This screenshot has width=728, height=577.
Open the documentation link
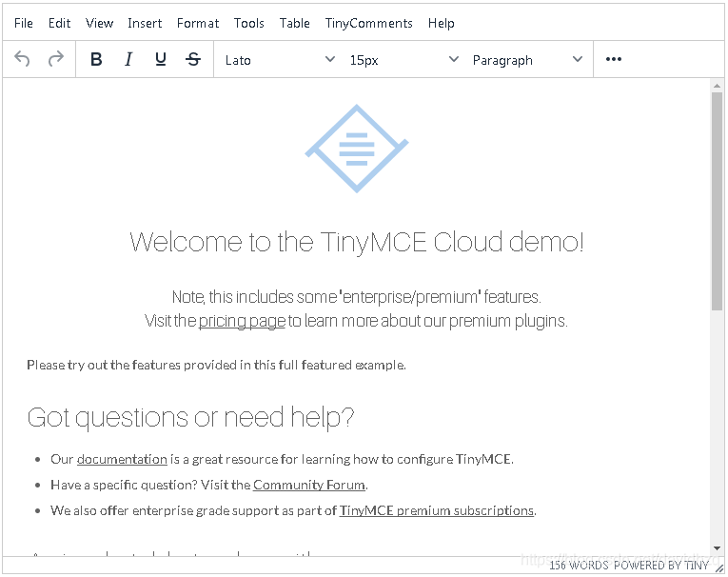[122, 460]
